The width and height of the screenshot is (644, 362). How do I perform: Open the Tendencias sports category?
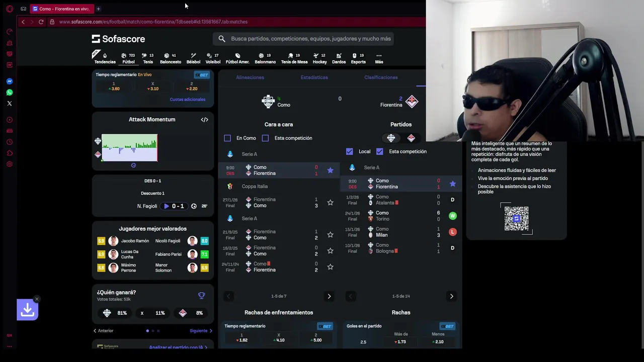105,58
